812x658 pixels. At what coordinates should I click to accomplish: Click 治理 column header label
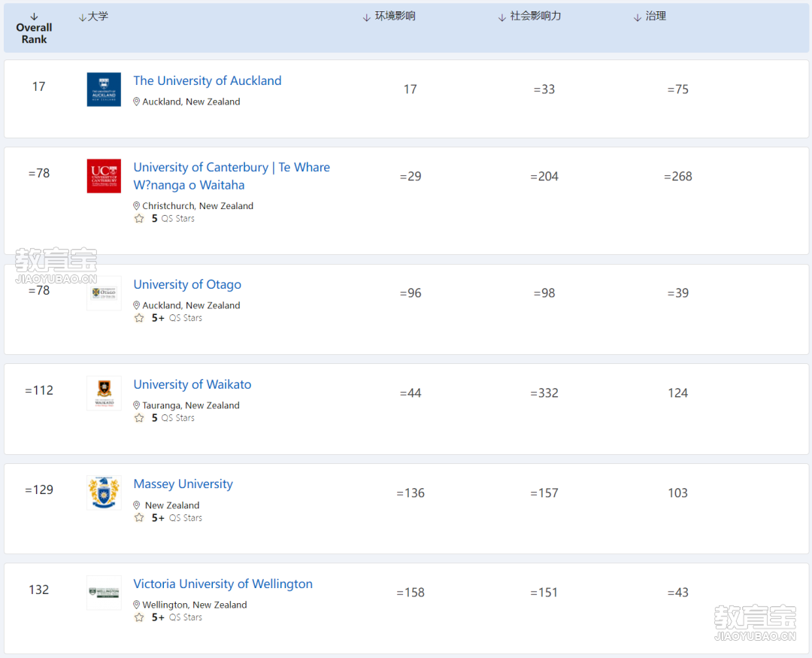click(656, 16)
